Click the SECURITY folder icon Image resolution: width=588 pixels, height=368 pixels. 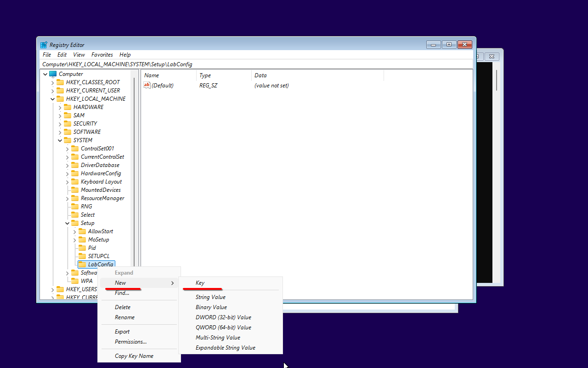[68, 124]
